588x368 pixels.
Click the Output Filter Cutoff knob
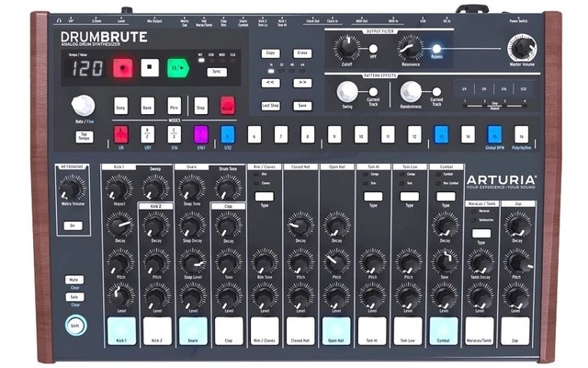[347, 48]
